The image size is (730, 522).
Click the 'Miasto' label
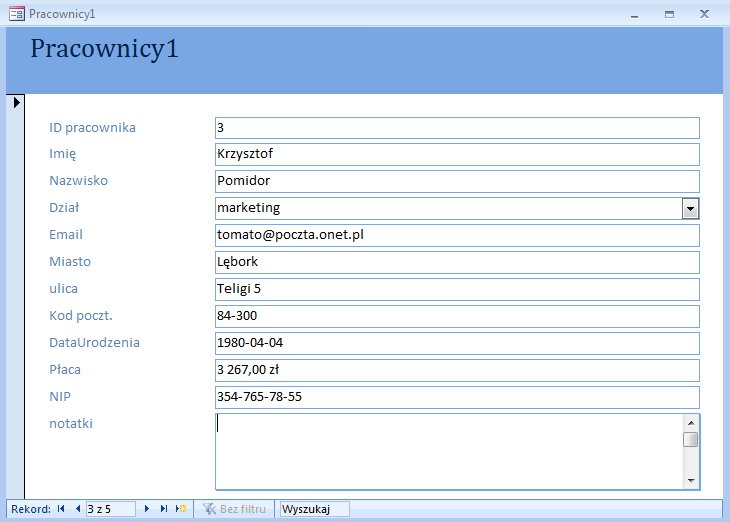tap(70, 262)
